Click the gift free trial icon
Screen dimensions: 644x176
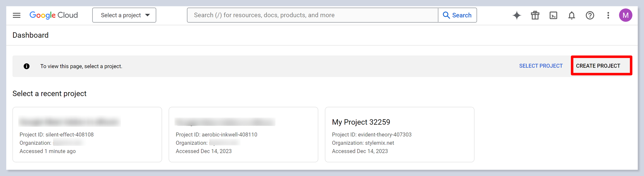click(x=535, y=15)
